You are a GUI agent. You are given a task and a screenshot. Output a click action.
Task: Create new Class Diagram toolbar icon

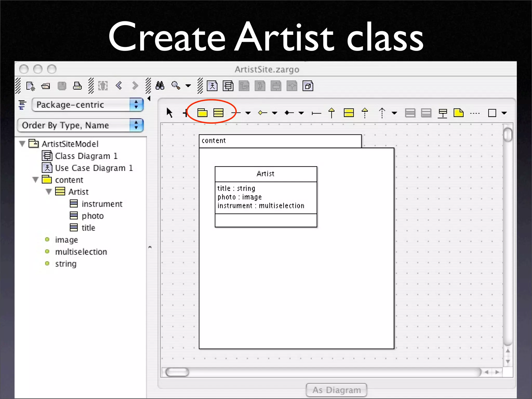click(228, 86)
